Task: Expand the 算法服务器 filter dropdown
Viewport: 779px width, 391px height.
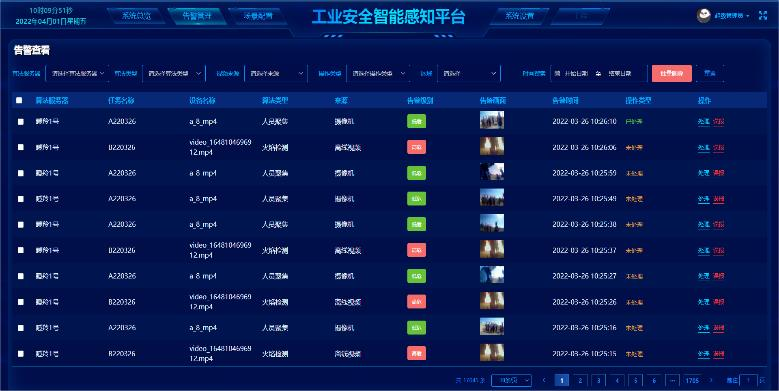Action: pos(77,73)
